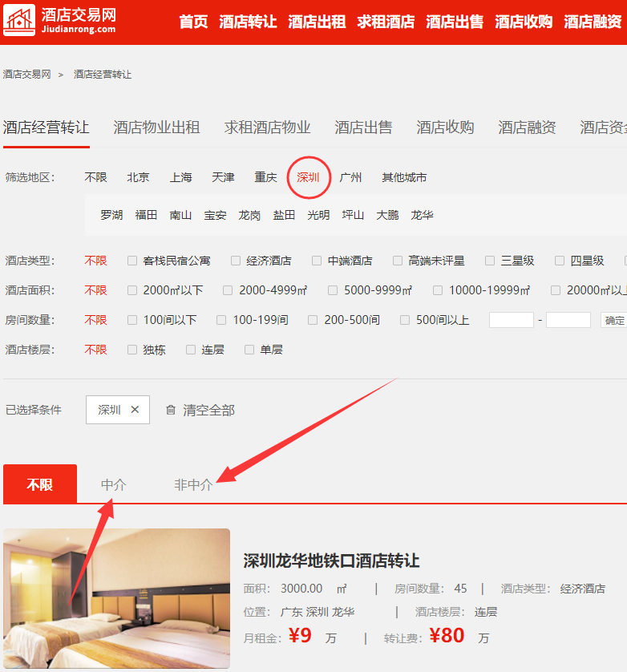Tick the 10000-19999㎡ checkbox
The width and height of the screenshot is (627, 672).
438,290
